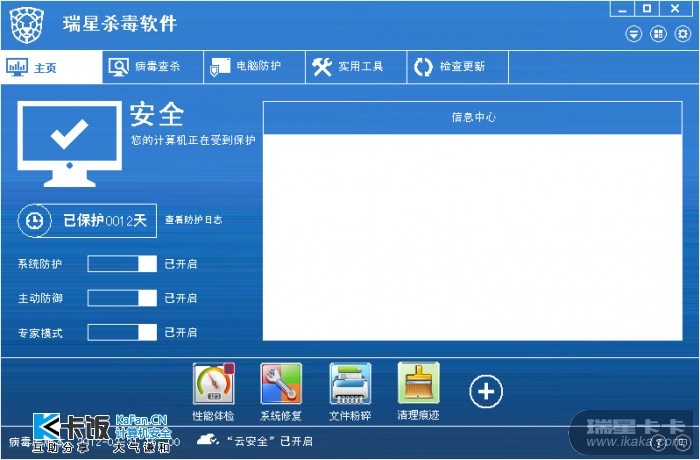The width and height of the screenshot is (700, 460).
Task: Click the “云安全”已开启 status text
Action: (269, 441)
